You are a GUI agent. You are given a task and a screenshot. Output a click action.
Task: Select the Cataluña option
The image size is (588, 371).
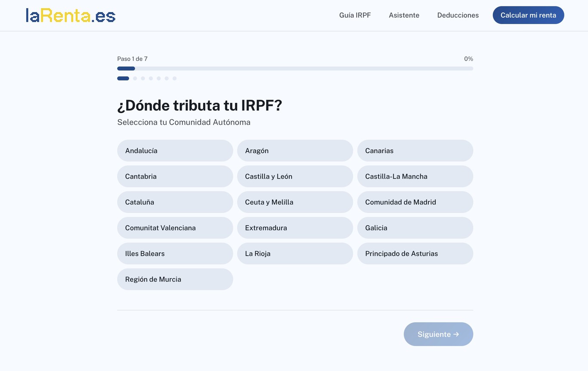175,202
